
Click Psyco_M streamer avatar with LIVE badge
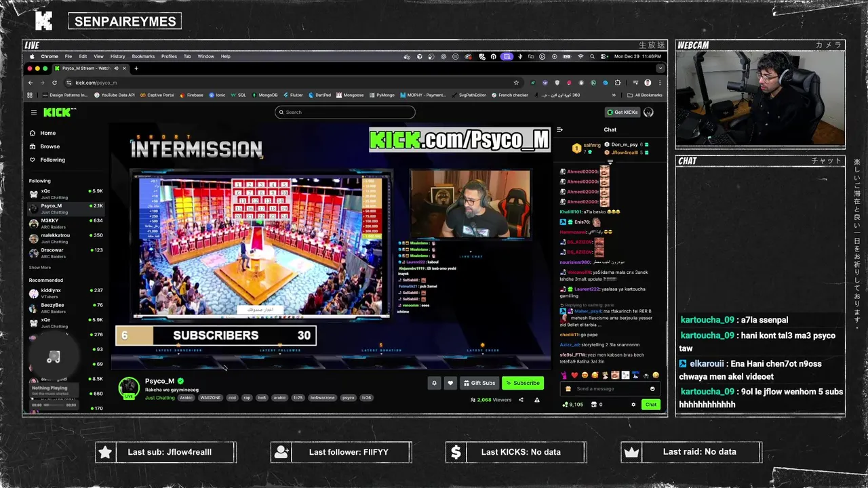point(129,388)
